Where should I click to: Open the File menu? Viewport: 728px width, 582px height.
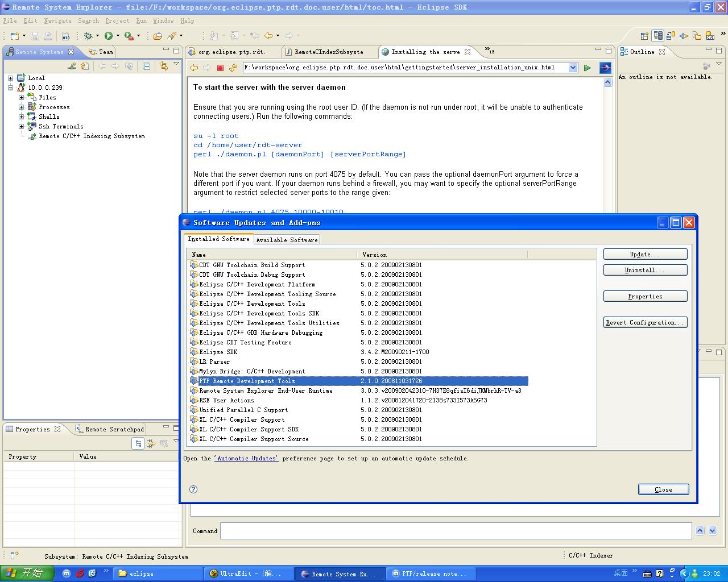click(x=10, y=20)
